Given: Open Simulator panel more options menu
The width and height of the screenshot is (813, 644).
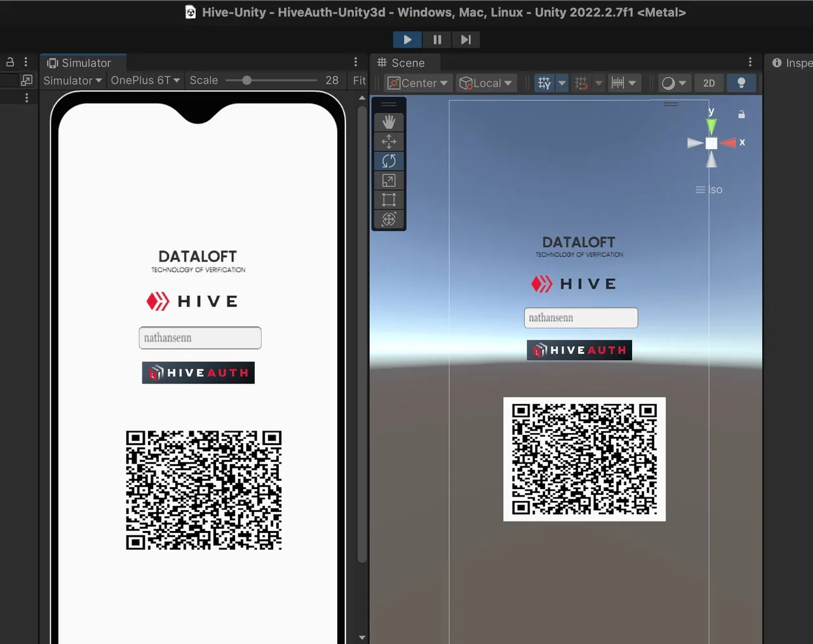Looking at the screenshot, I should (356, 62).
